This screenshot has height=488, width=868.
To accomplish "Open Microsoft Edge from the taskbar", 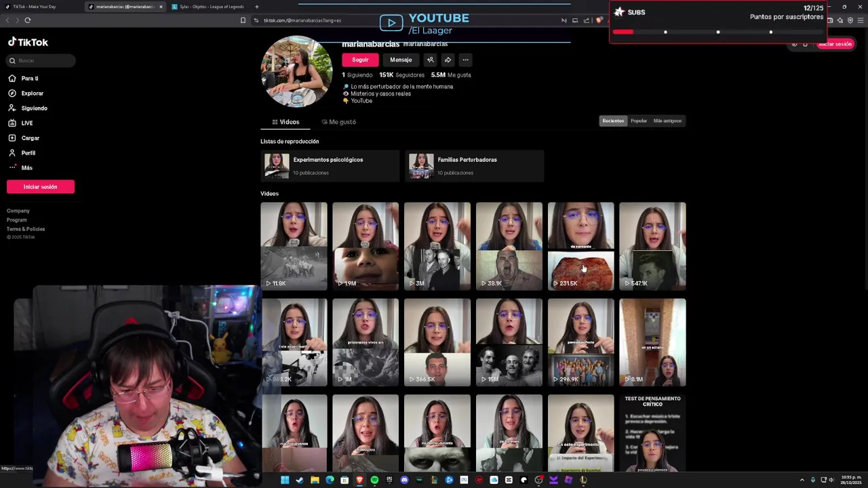I will click(x=330, y=480).
